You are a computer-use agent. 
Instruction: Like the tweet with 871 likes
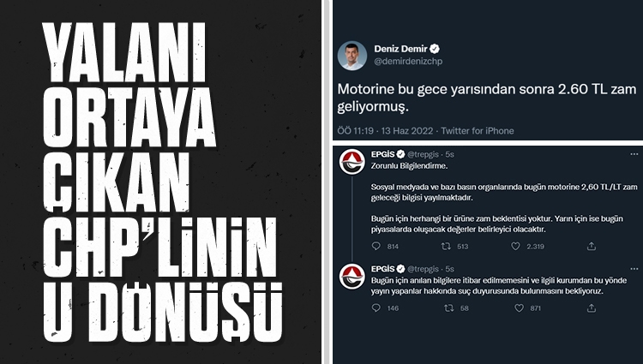tap(520, 308)
